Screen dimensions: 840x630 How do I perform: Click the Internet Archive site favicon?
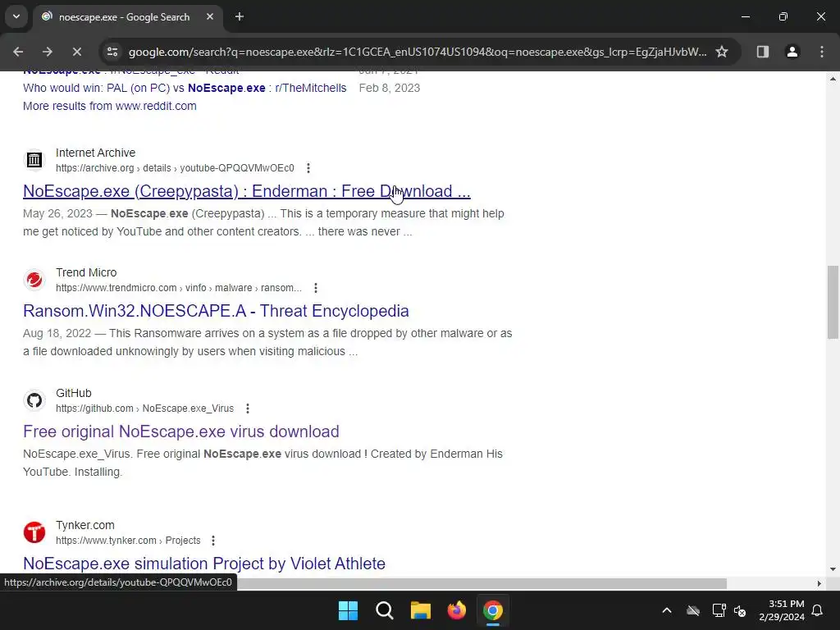coord(34,160)
